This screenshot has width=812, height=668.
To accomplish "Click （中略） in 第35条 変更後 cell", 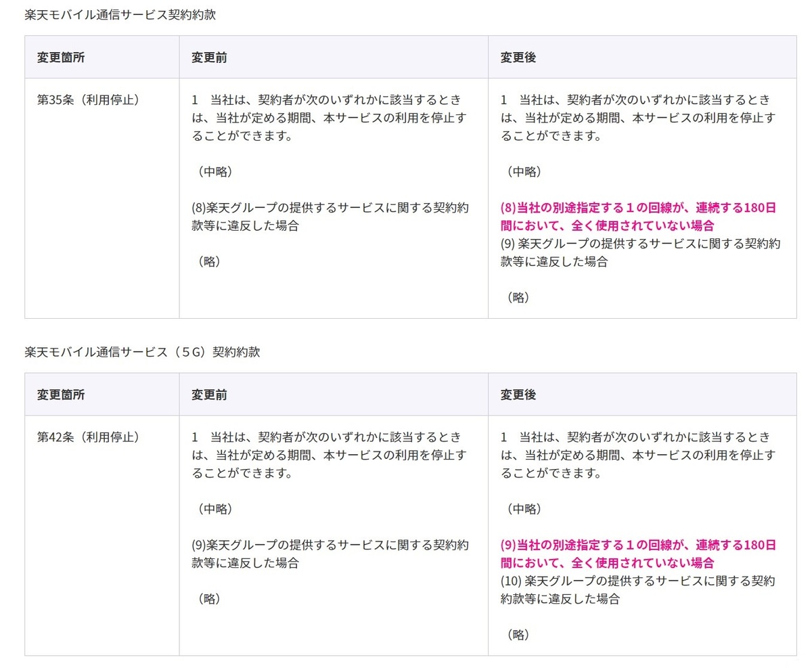I will (524, 172).
